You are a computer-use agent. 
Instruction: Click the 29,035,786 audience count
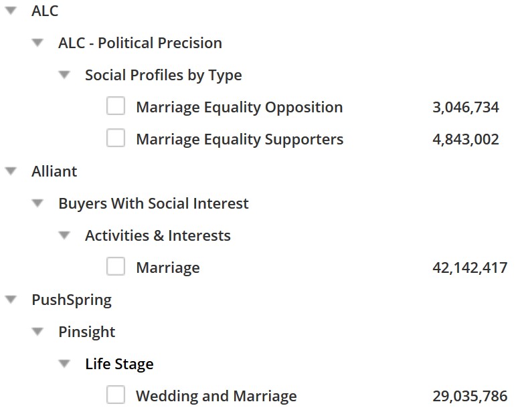click(470, 396)
